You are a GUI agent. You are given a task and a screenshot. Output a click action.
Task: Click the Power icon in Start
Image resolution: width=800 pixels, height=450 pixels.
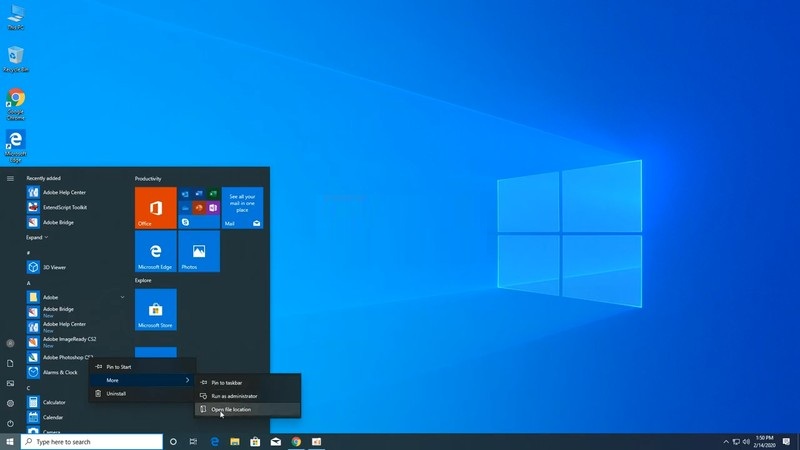[x=10, y=424]
